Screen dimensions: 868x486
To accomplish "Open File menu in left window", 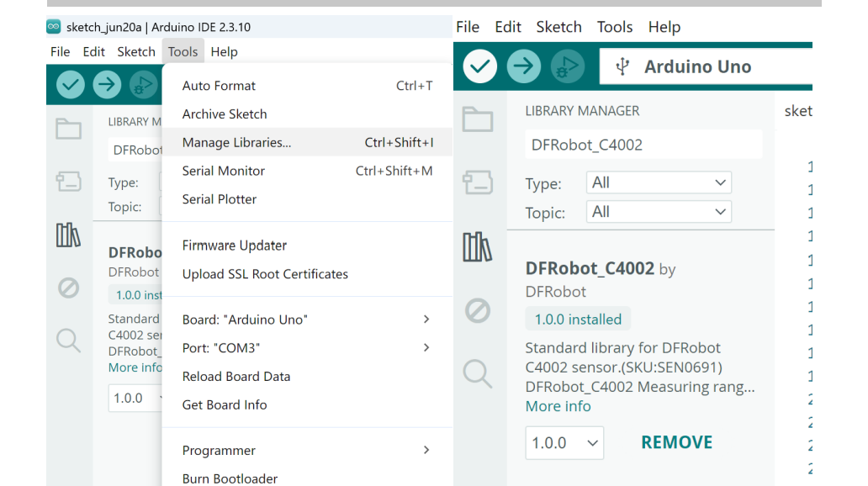I will point(61,52).
